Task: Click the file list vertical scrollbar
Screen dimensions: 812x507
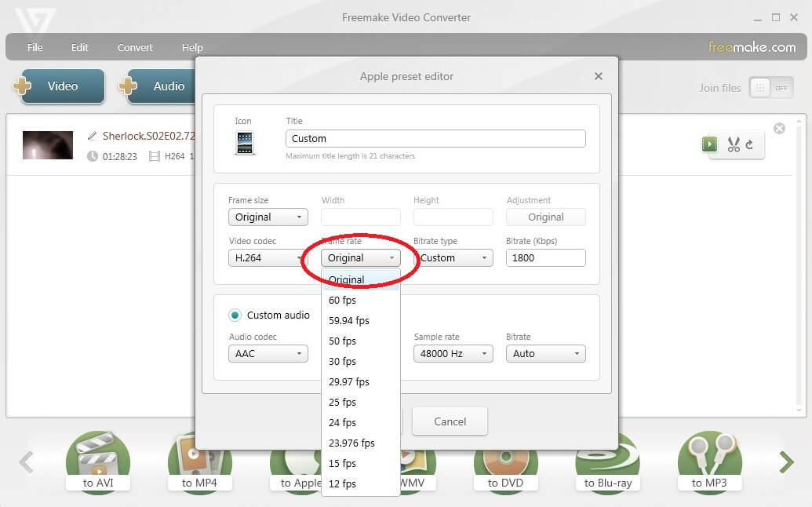Action: click(x=799, y=265)
